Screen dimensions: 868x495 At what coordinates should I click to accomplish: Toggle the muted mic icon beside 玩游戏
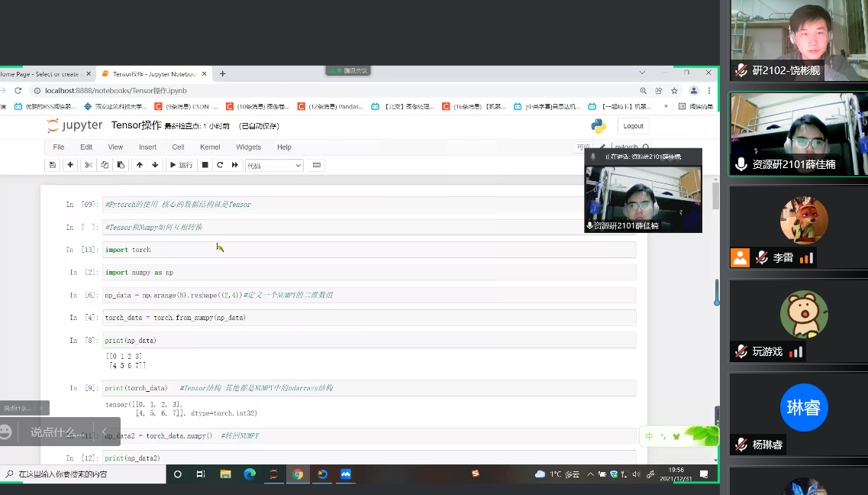[741, 351]
